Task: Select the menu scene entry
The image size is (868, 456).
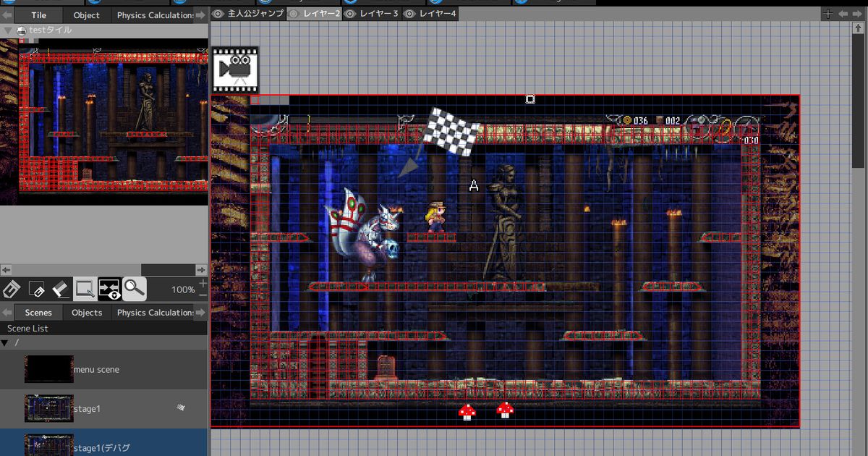Action: [103, 369]
